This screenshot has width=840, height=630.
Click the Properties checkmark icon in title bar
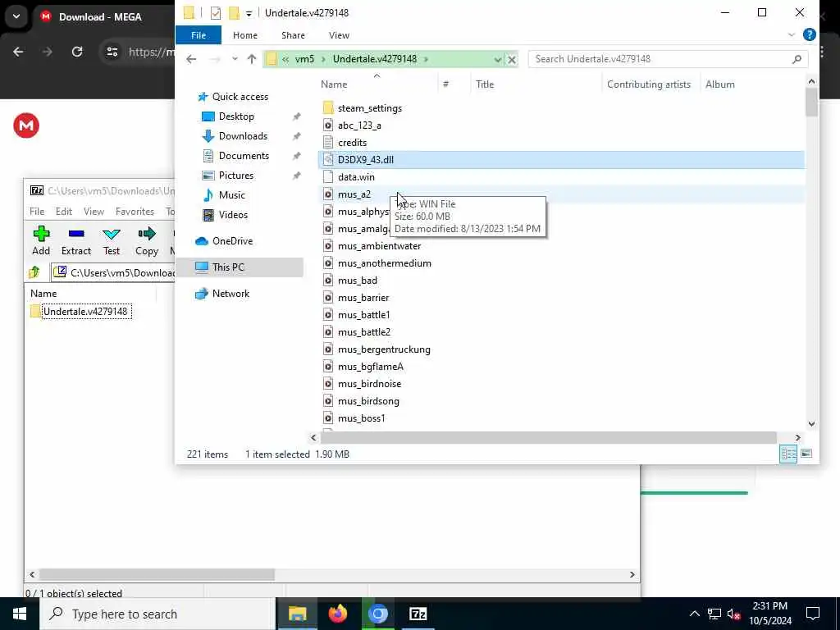click(x=216, y=13)
